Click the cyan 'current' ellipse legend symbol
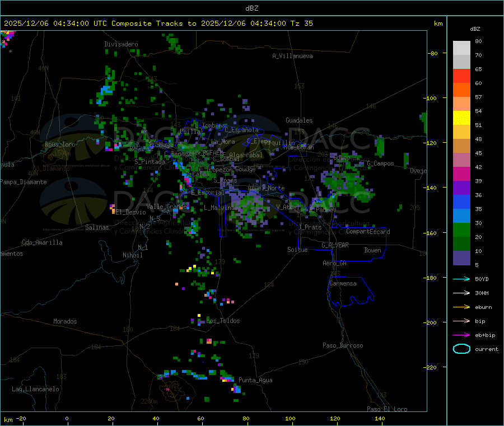The image size is (504, 426). (x=461, y=349)
